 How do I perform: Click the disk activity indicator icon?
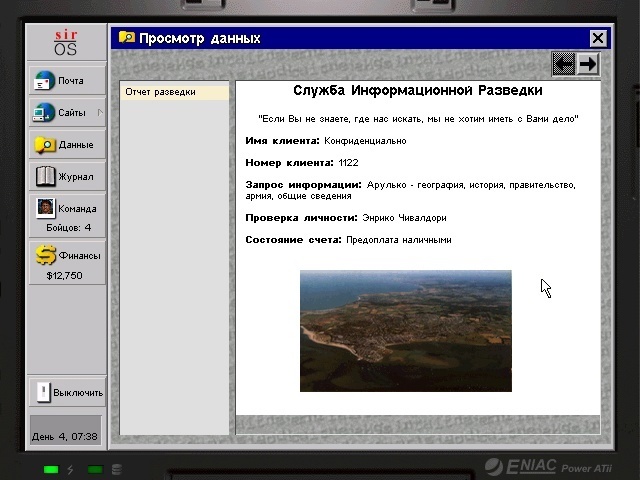[117, 469]
